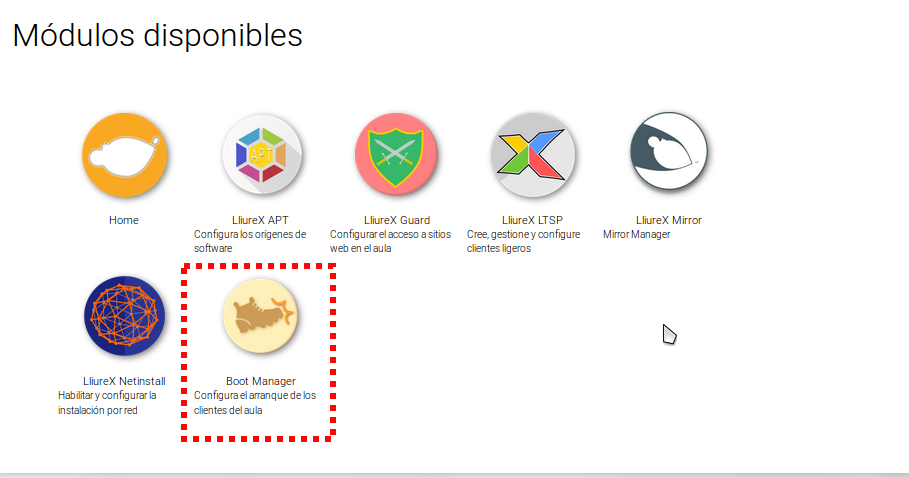
Task: Click "Cree, gestione y configure clientes ligeros" text
Action: 523,241
